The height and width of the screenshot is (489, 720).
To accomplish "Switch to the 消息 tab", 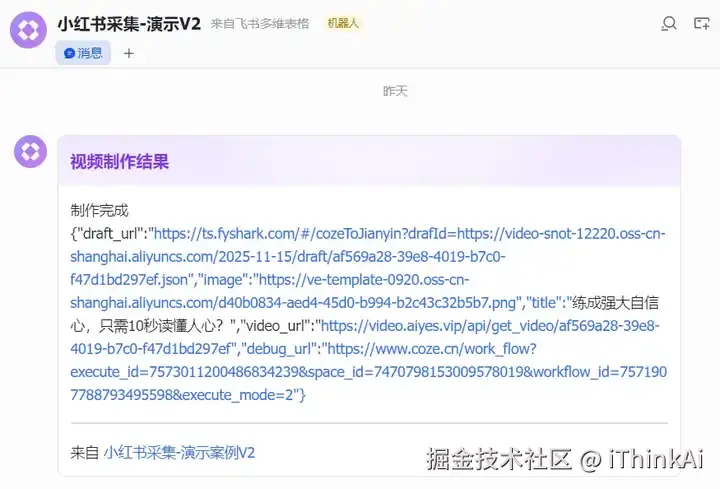I will [x=83, y=53].
